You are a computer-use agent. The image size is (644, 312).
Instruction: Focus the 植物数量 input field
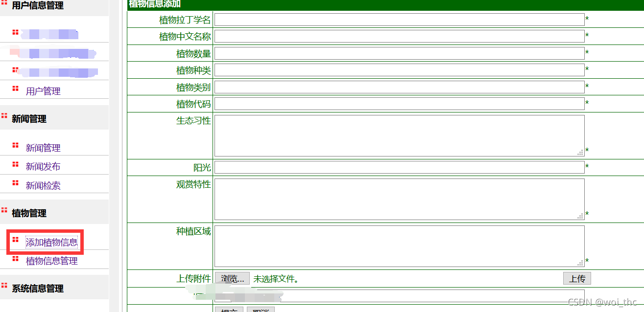click(x=399, y=53)
